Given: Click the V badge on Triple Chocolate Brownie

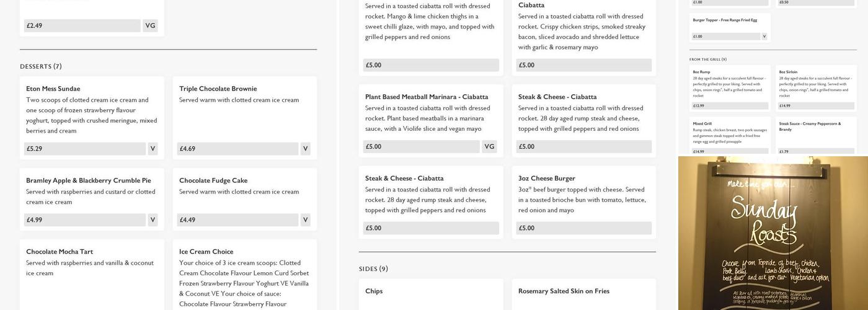Looking at the screenshot, I should tap(305, 149).
